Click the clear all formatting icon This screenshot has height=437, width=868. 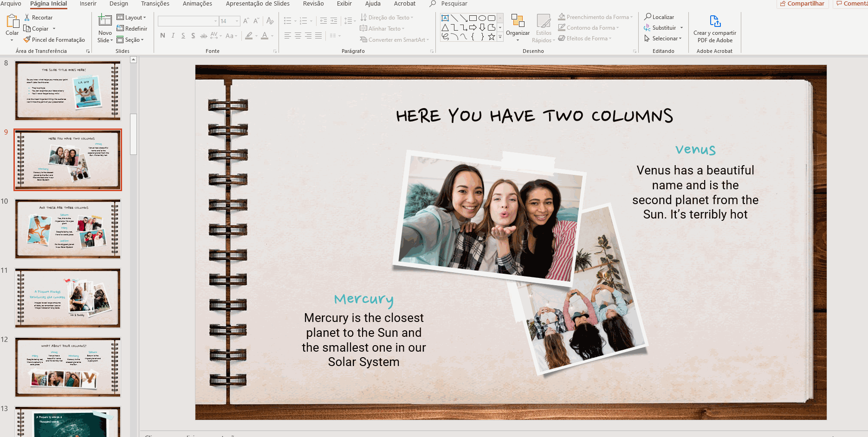tap(270, 21)
